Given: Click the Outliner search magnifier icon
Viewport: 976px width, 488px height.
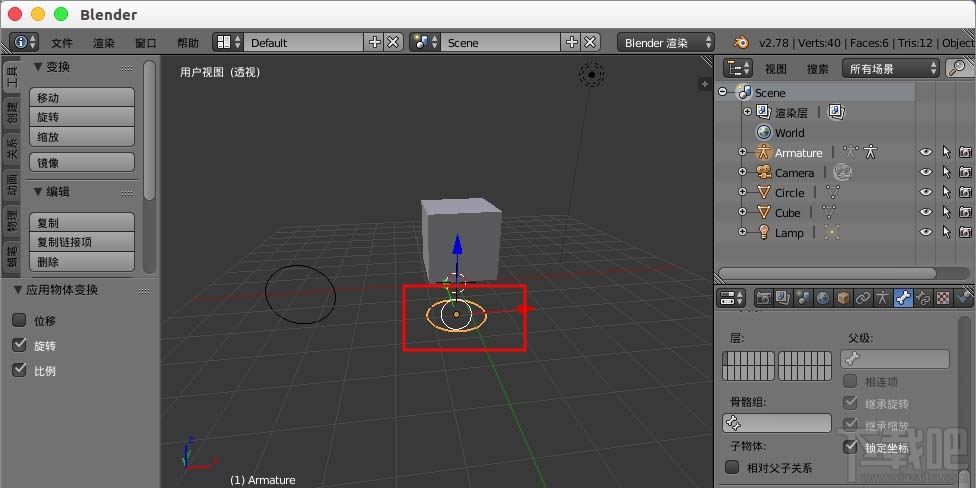Looking at the screenshot, I should click(959, 68).
